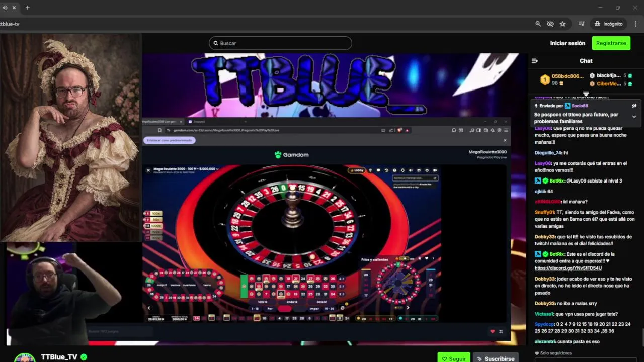Mute the tab via its speaker icon
The width and height of the screenshot is (644, 362).
(x=5, y=8)
